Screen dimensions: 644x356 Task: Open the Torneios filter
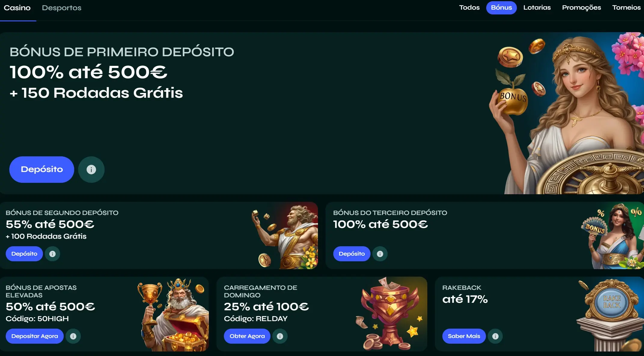pyautogui.click(x=627, y=8)
